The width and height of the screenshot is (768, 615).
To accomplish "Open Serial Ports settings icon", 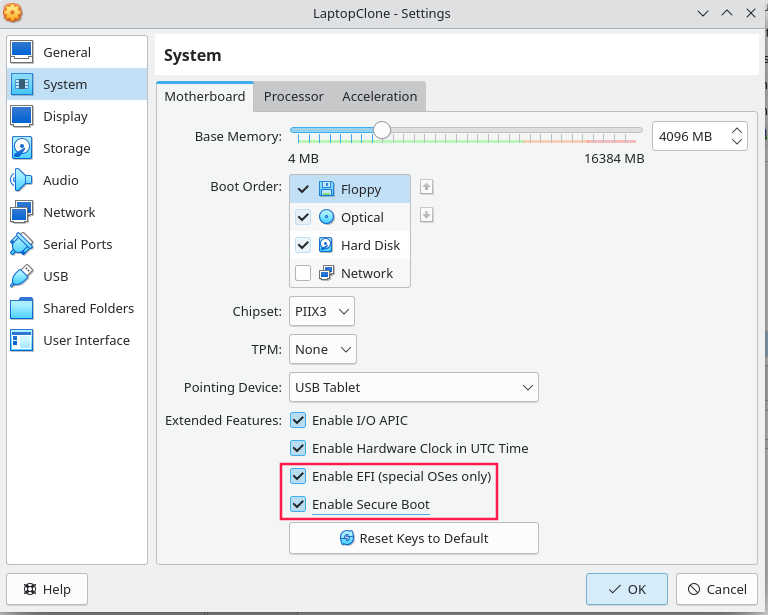I will click(22, 244).
